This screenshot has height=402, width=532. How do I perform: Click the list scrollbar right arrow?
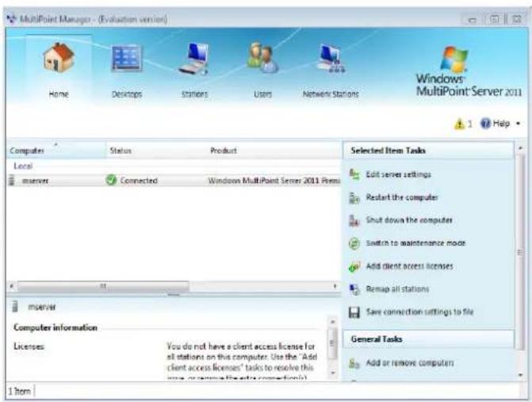coord(335,286)
